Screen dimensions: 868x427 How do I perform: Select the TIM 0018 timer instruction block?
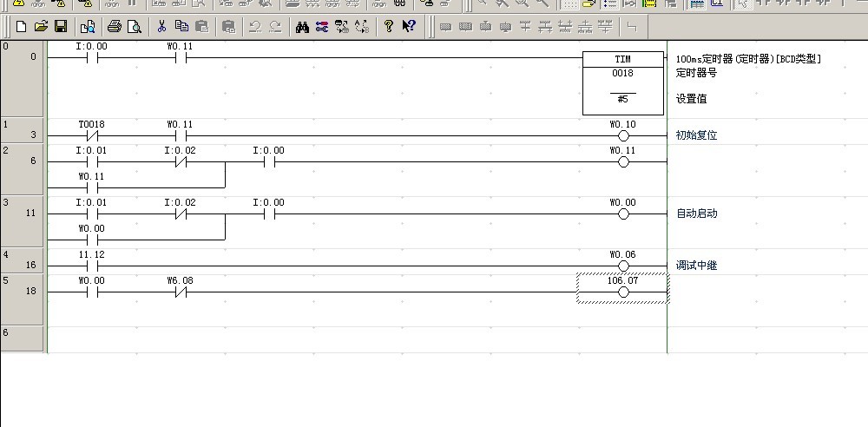pyautogui.click(x=622, y=82)
